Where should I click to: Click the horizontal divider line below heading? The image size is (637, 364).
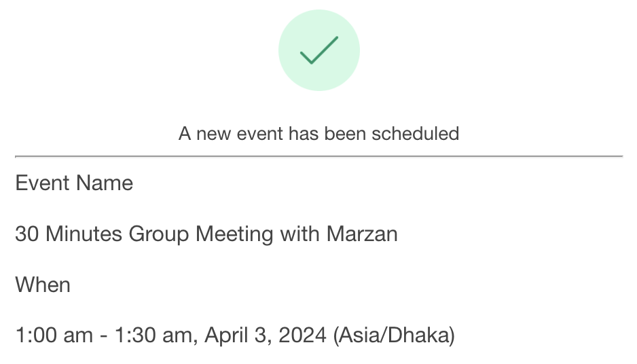pyautogui.click(x=319, y=156)
